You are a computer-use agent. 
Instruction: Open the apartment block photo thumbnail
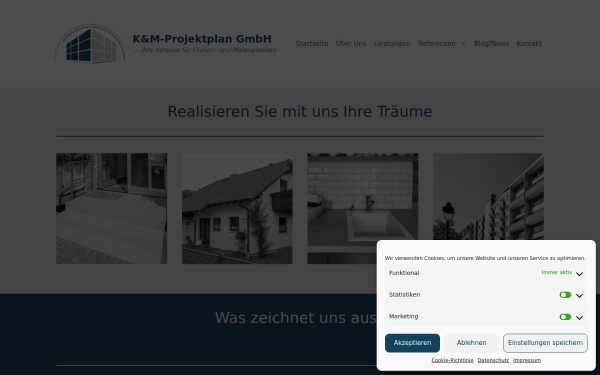click(x=488, y=196)
